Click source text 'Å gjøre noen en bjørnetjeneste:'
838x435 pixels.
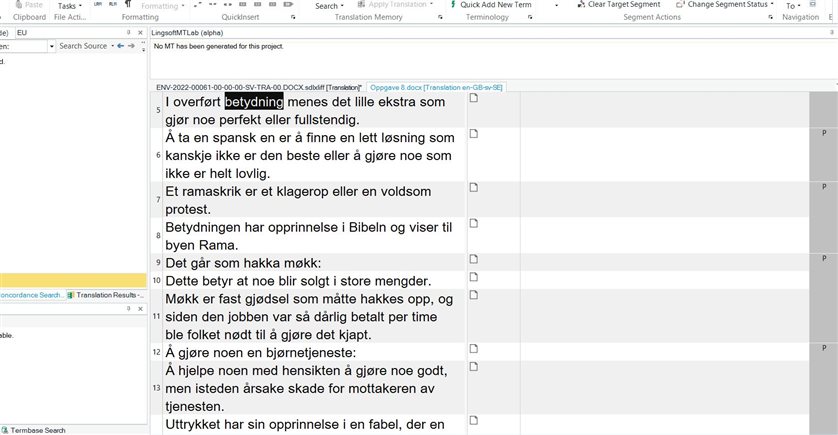pos(261,353)
